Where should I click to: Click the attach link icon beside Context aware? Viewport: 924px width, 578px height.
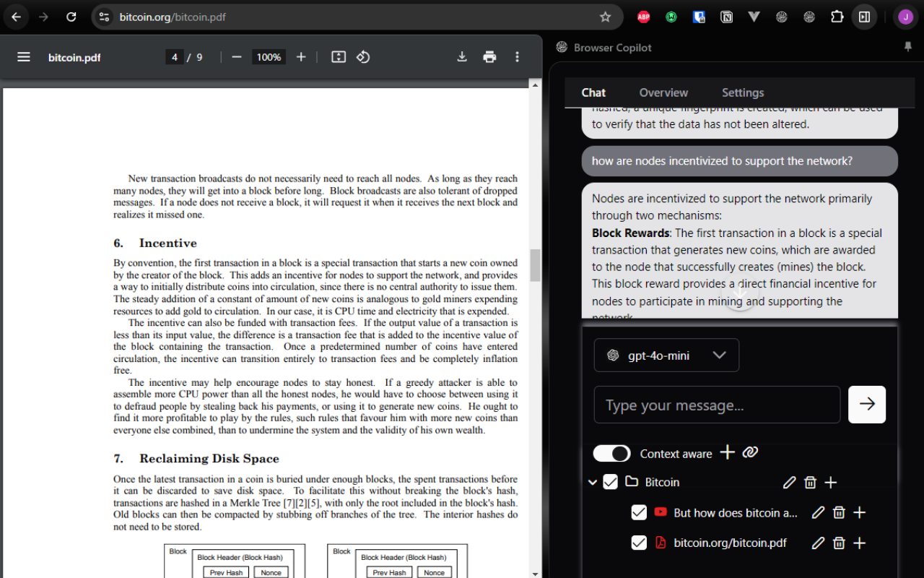click(750, 452)
